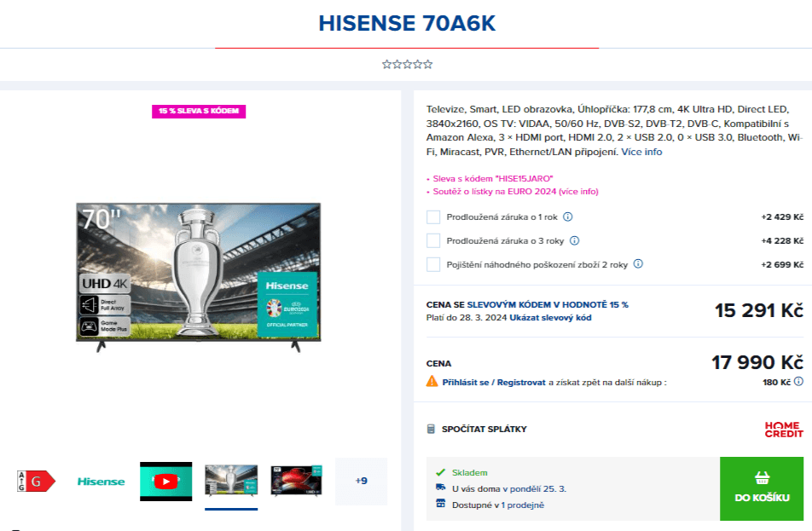The height and width of the screenshot is (531, 812).
Task: Open Více info specification link
Action: click(x=641, y=152)
